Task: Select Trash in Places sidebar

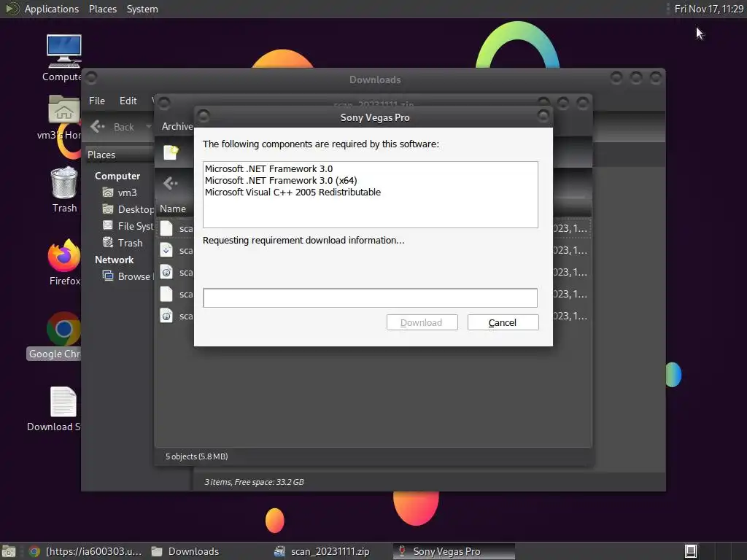Action: coord(123,243)
